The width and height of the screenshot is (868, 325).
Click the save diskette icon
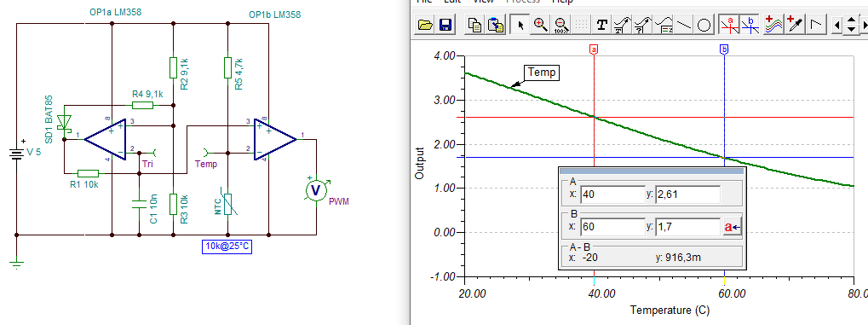click(445, 25)
